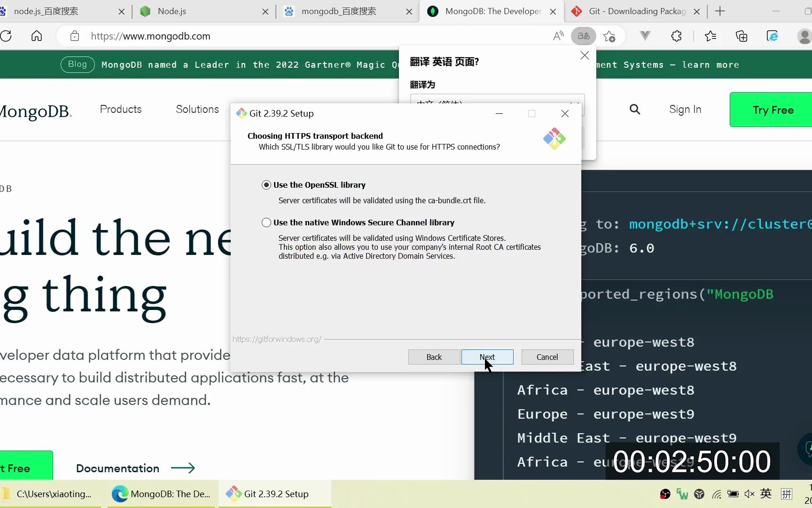
Task: Select native Windows Secure Channel library option
Action: (266, 222)
